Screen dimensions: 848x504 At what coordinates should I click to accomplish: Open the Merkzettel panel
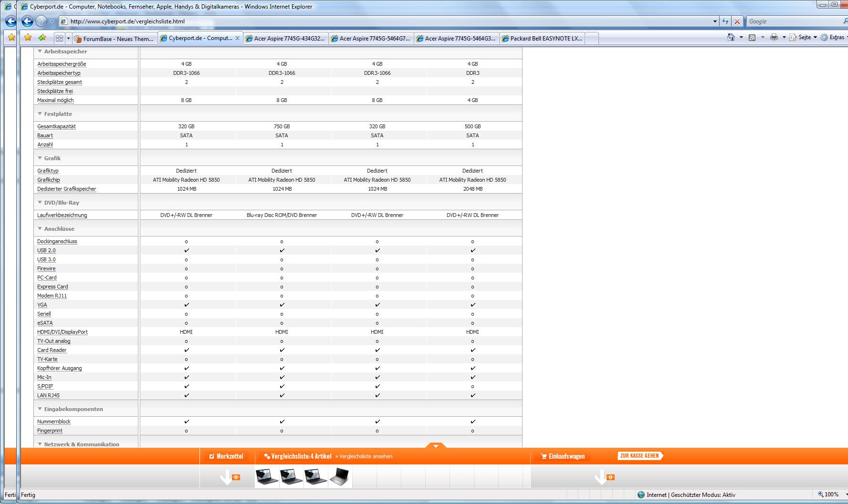pos(226,456)
